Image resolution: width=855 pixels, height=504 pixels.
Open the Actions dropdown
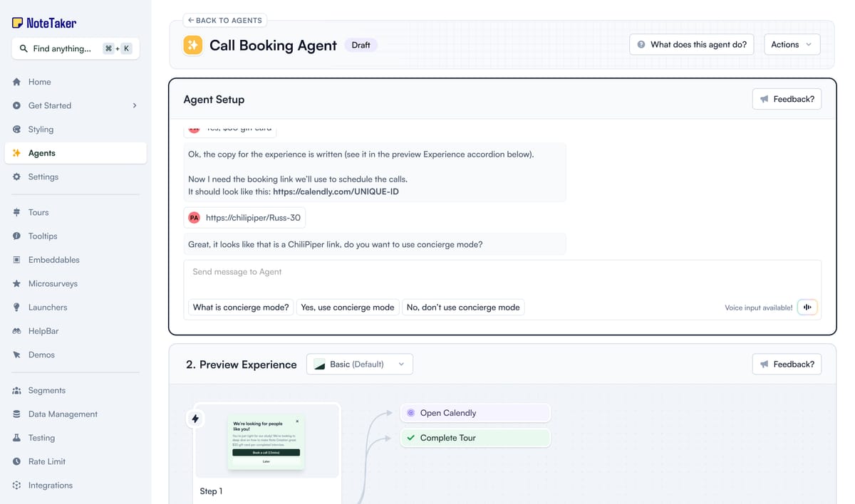tap(792, 44)
